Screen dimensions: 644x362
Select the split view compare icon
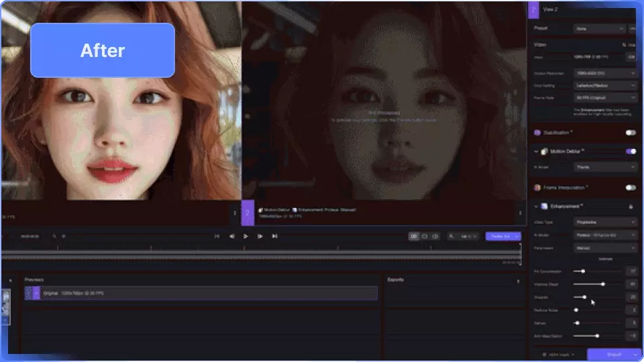435,237
